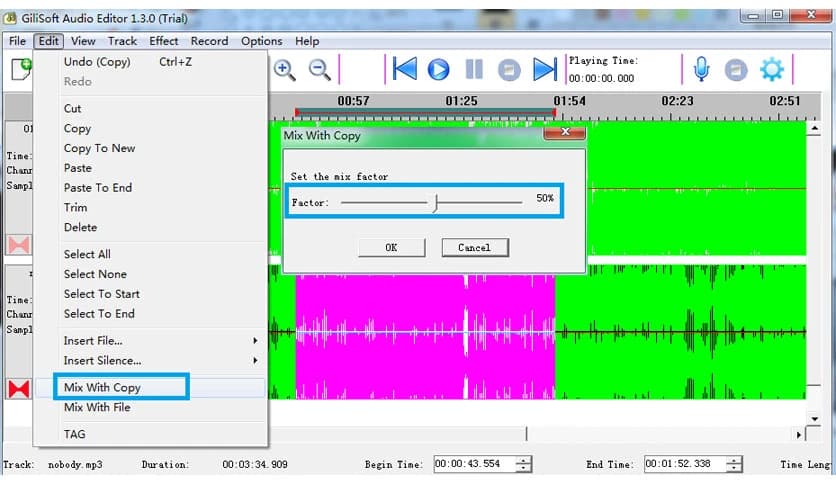Screen dimensions: 836x484
Task: Choose Copy from Edit menu
Action: [x=150, y=128]
